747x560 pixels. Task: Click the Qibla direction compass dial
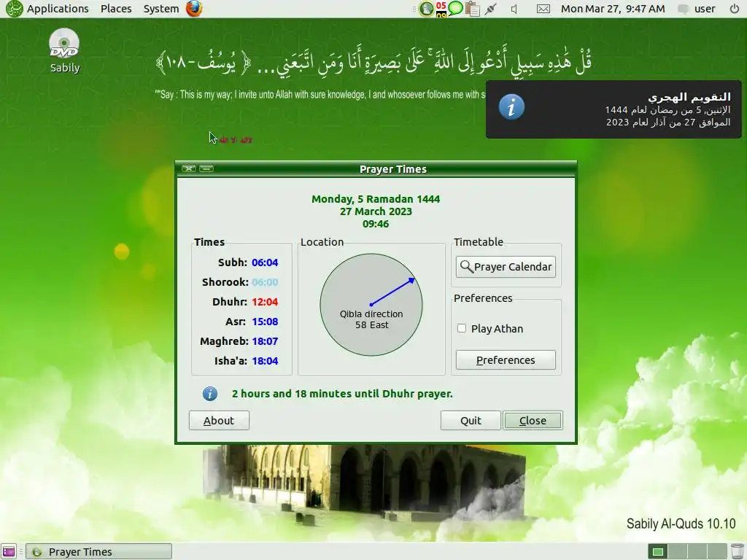coord(371,305)
